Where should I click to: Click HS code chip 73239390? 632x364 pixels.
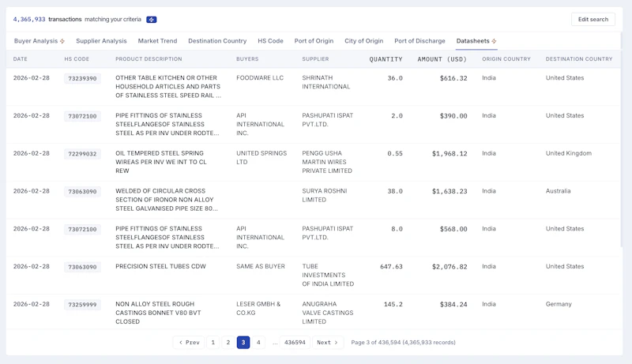pyautogui.click(x=82, y=78)
